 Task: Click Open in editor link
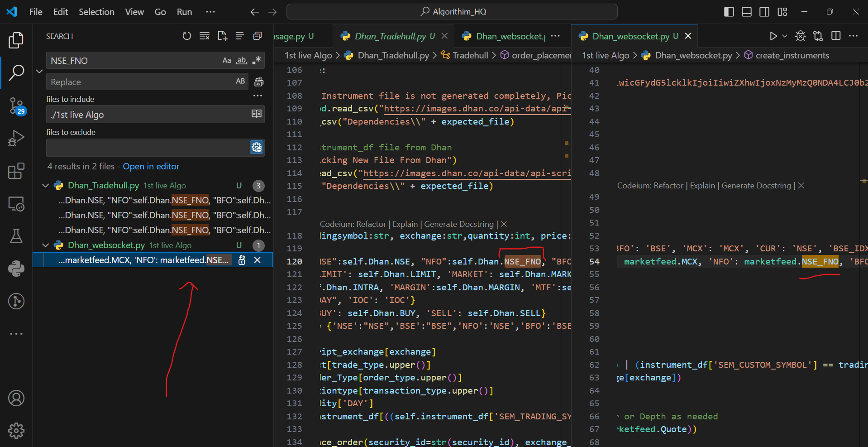click(x=151, y=166)
